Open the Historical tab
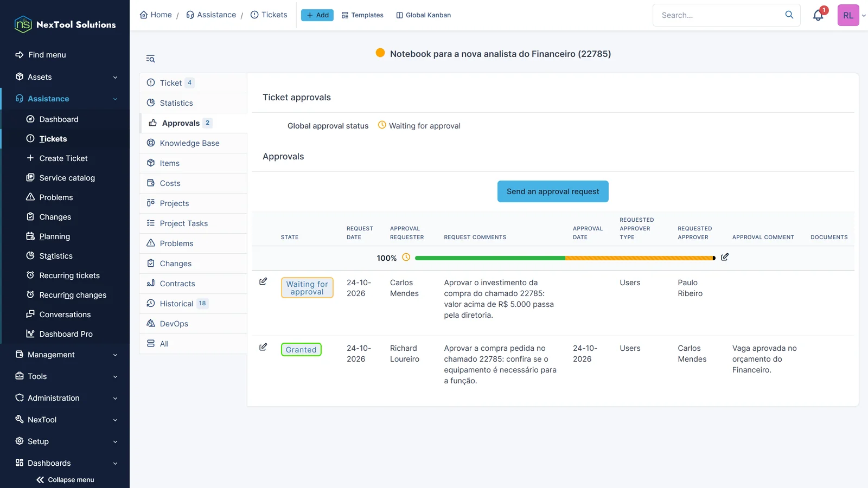 (x=193, y=304)
